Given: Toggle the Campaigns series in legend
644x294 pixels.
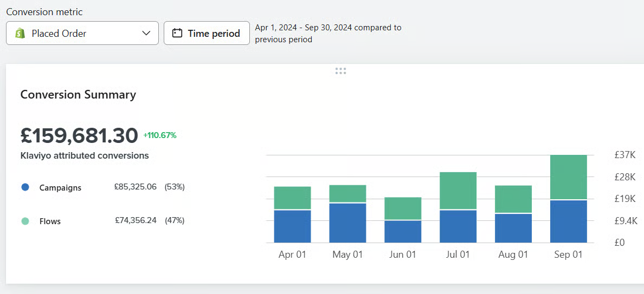Looking at the screenshot, I should [x=60, y=188].
